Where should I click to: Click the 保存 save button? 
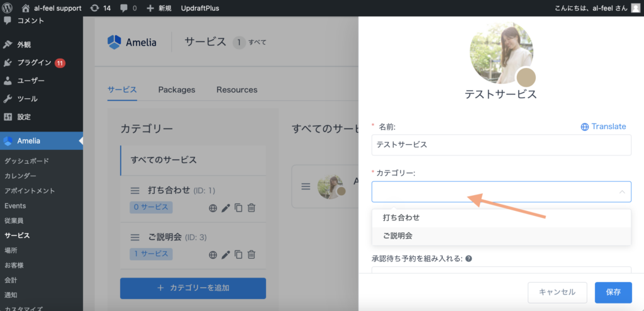pos(613,292)
